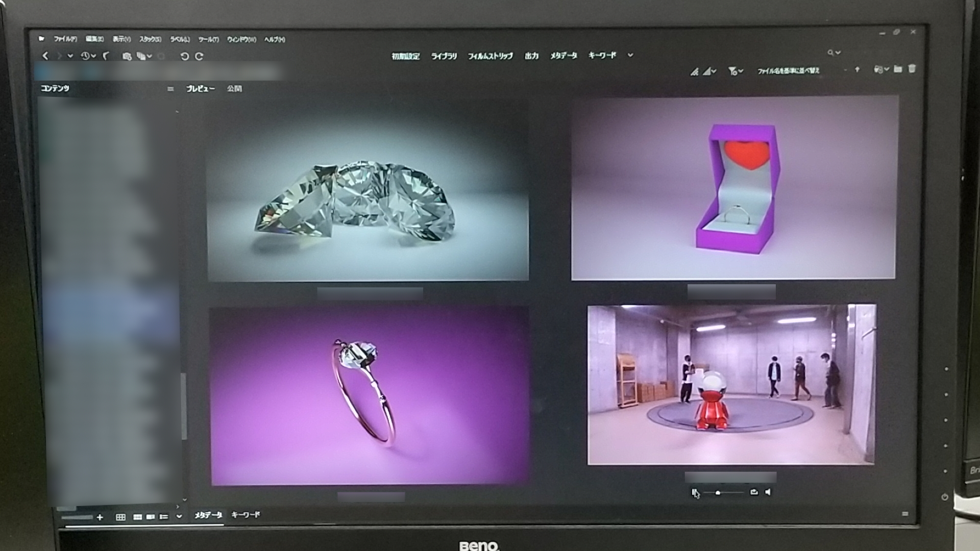Open the ウィンドウ(W) menu

tap(241, 39)
